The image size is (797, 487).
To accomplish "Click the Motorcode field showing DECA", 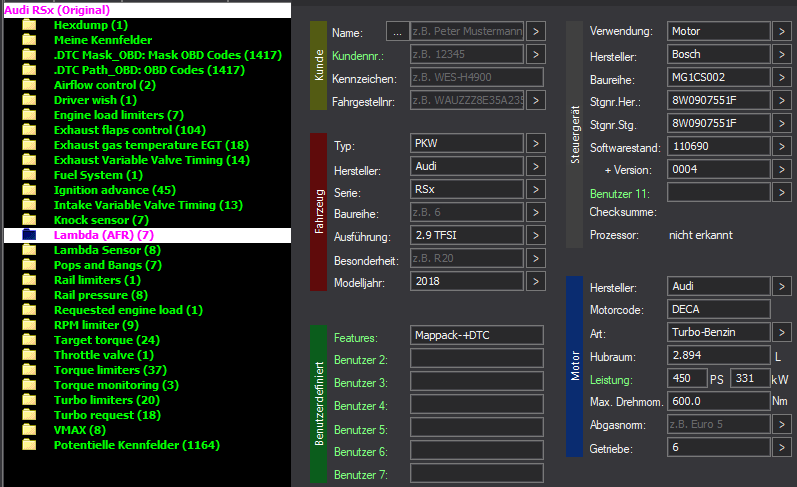I will (719, 309).
